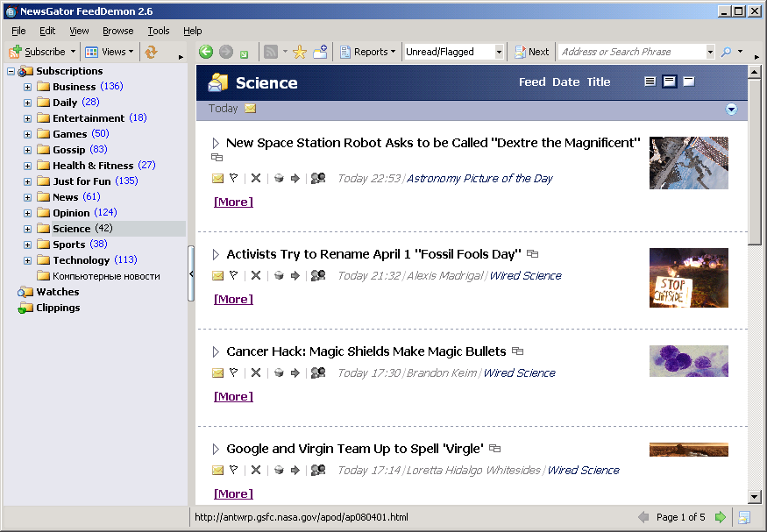Click the vertical scrollbar thumb
Screen dimensions: 767x532
[754, 163]
